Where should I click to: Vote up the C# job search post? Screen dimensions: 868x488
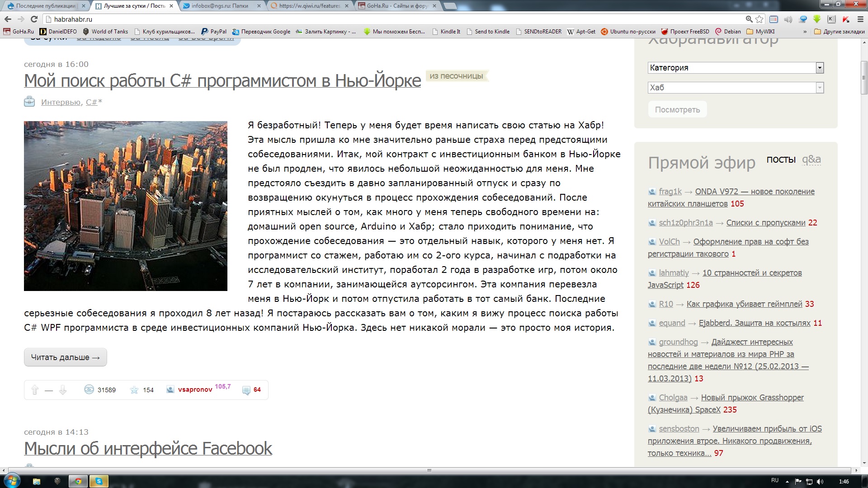point(35,390)
